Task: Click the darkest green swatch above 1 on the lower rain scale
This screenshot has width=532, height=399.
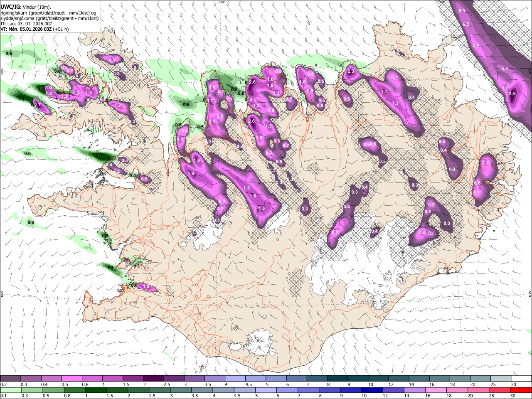Action: [x=96, y=390]
